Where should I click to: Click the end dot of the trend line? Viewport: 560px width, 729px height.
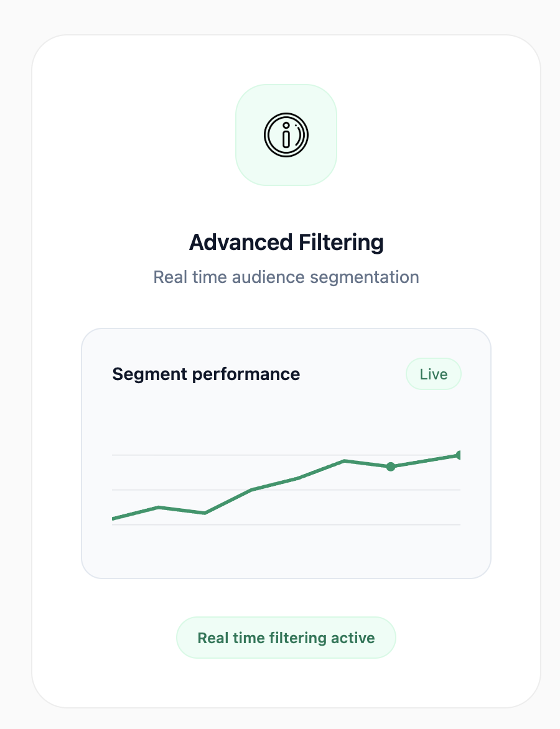tap(459, 455)
